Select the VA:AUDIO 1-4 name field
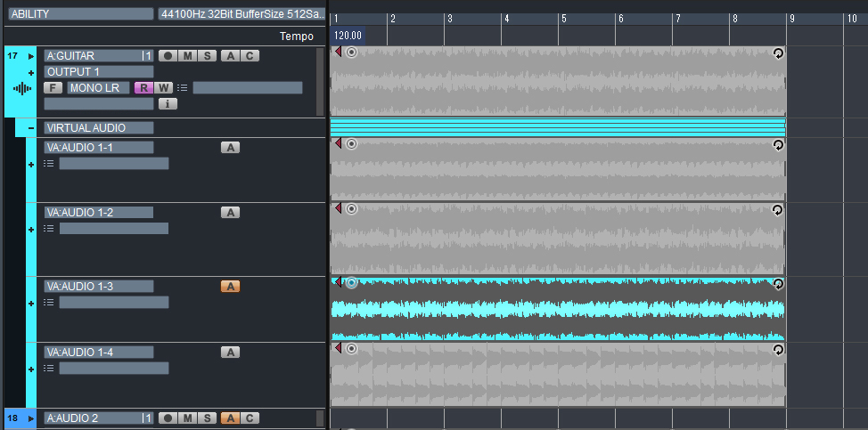Screen dimensions: 868x430 99,352
